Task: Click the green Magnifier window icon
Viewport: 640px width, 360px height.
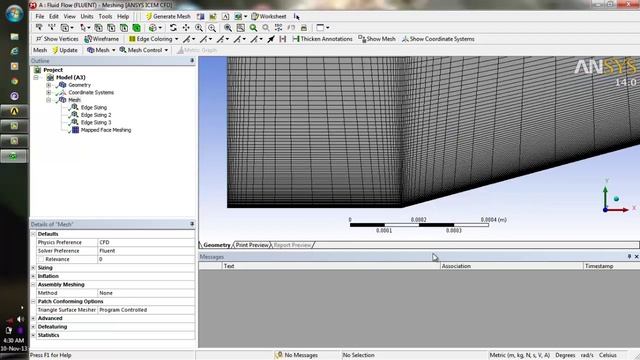Action: pos(253,28)
